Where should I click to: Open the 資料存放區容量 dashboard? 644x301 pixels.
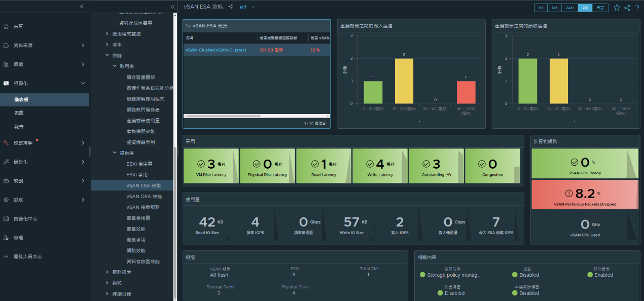tap(135, 23)
